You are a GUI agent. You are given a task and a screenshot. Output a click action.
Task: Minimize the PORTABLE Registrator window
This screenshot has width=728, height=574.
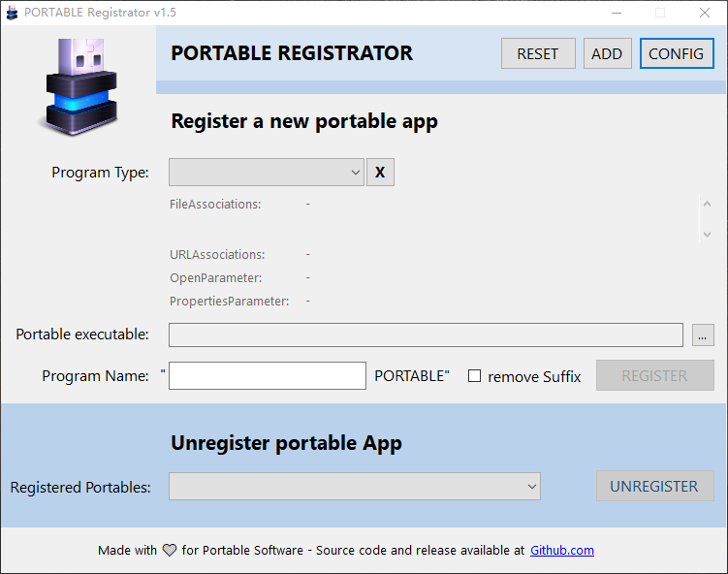click(617, 13)
